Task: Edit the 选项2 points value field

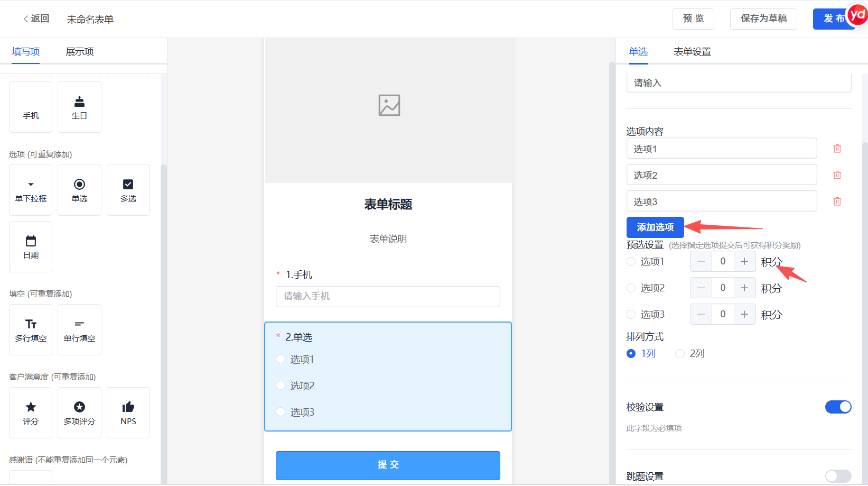Action: point(723,288)
